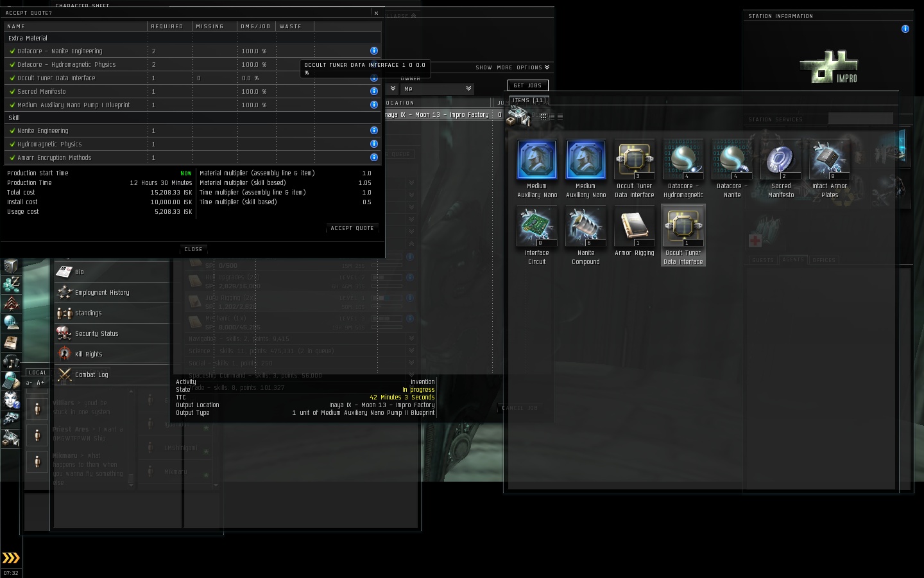The height and width of the screenshot is (578, 924).
Task: Open the help face icon with question mark
Action: (11, 399)
